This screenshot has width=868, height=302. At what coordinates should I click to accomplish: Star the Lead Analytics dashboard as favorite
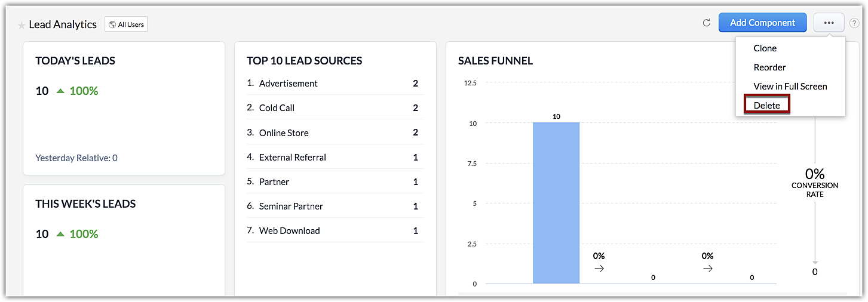click(x=22, y=25)
